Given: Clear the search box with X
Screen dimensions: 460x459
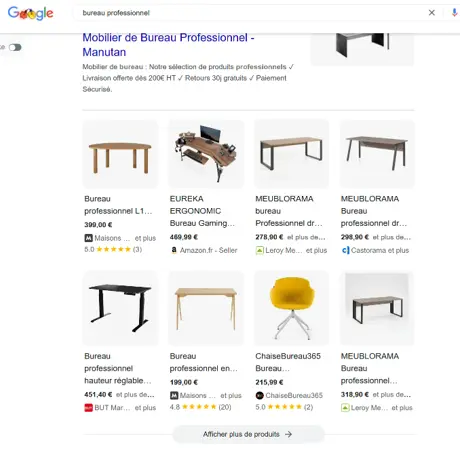Looking at the screenshot, I should tap(432, 13).
